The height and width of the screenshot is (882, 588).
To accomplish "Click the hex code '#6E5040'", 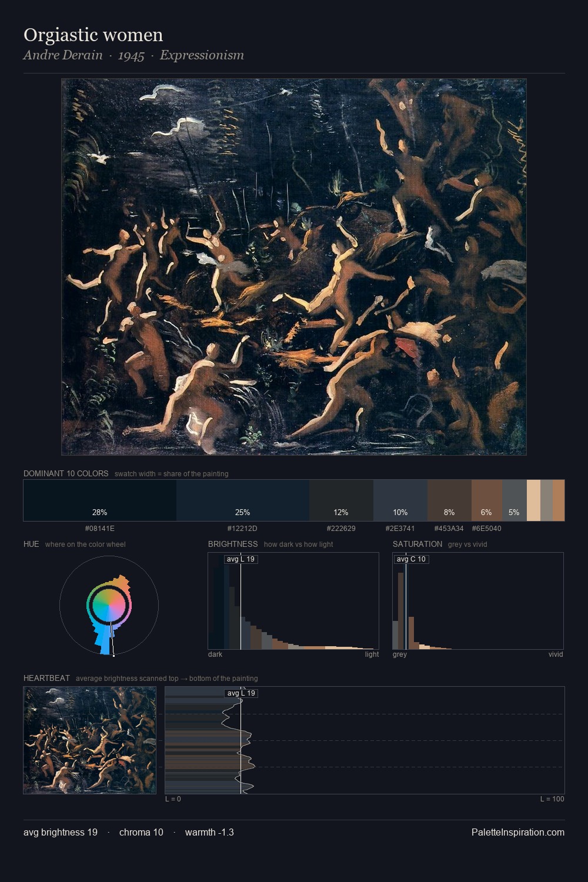I will [x=486, y=528].
